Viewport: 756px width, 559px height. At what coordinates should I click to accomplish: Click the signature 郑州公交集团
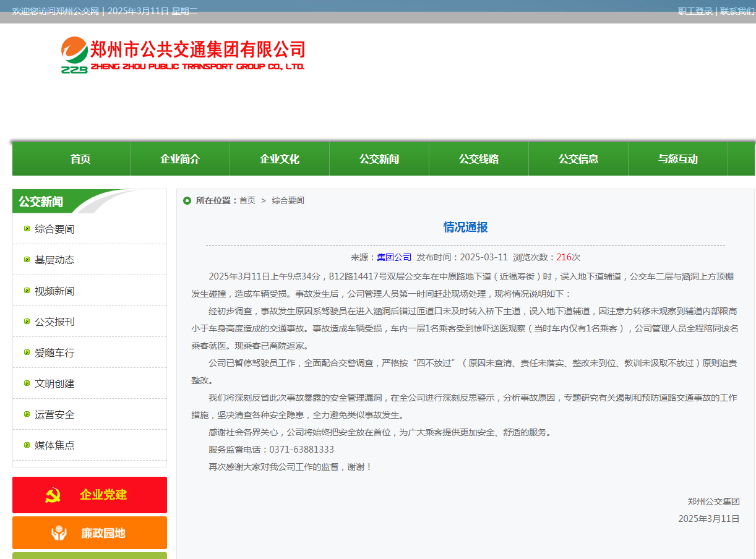[714, 501]
